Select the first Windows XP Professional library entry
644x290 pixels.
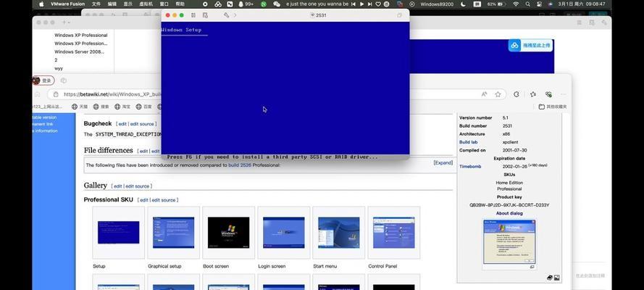point(81,36)
